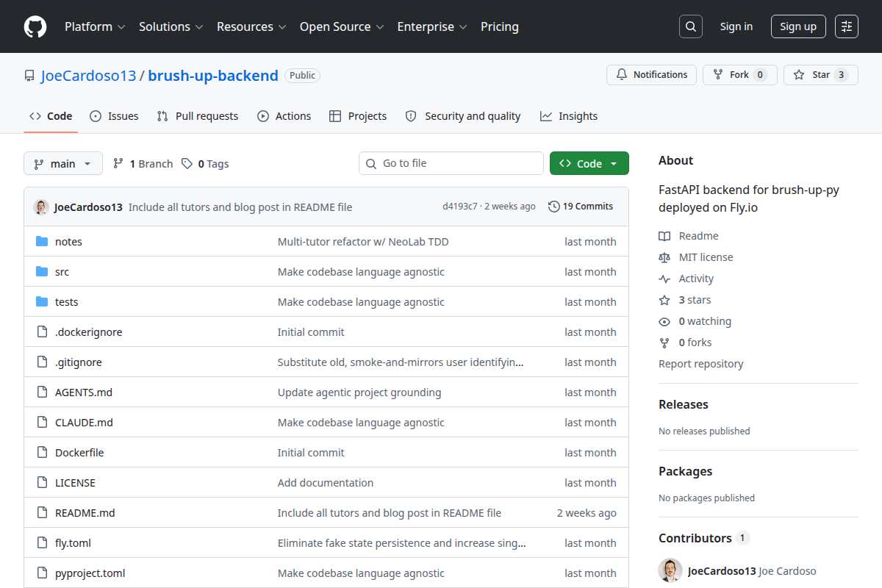Open the brush-up-backend repository title link
This screenshot has width=882, height=588.
coord(213,76)
